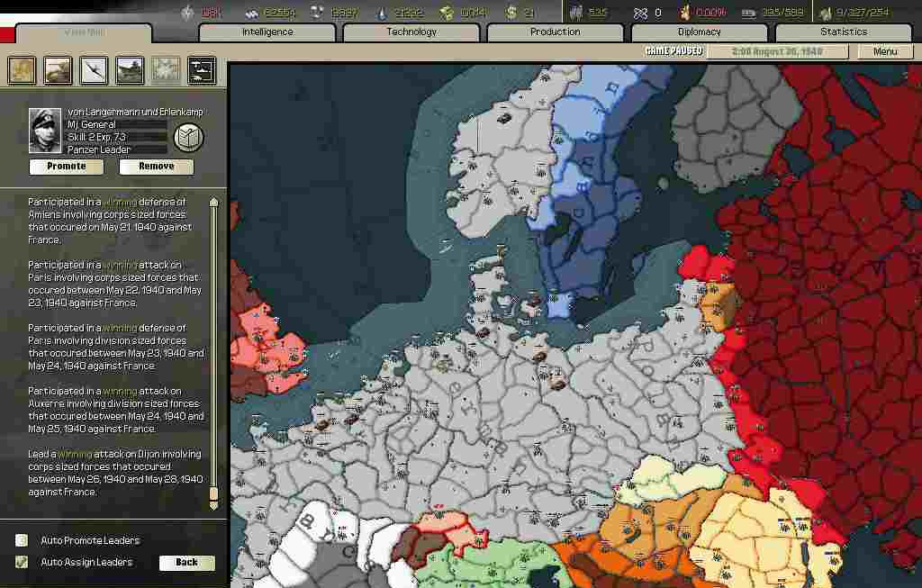The image size is (922, 588).
Task: Open the force pool units quick button
Action: click(x=202, y=70)
